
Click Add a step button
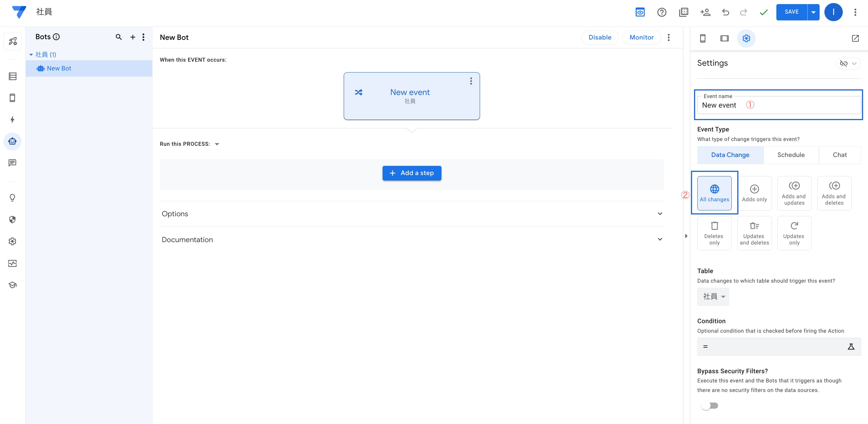(412, 173)
